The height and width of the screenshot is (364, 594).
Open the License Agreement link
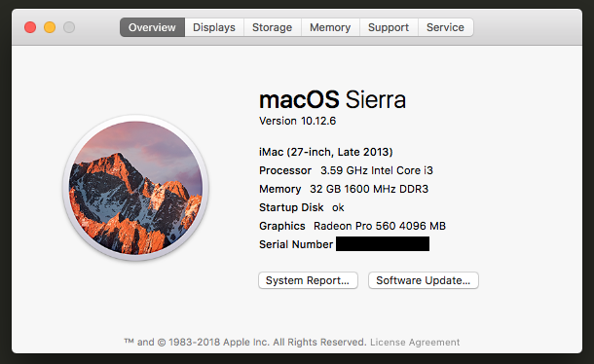(415, 342)
